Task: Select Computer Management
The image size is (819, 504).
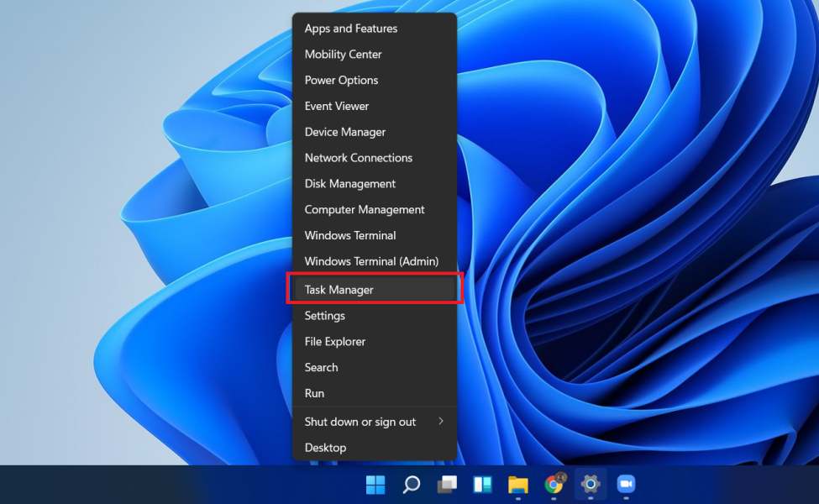Action: point(375,209)
